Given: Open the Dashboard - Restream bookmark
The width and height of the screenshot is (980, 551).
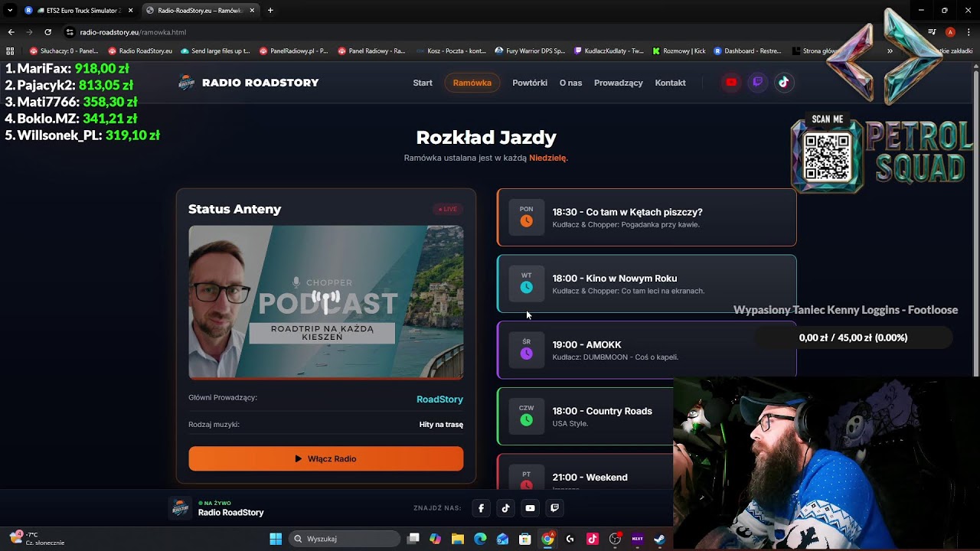Looking at the screenshot, I should click(x=747, y=51).
